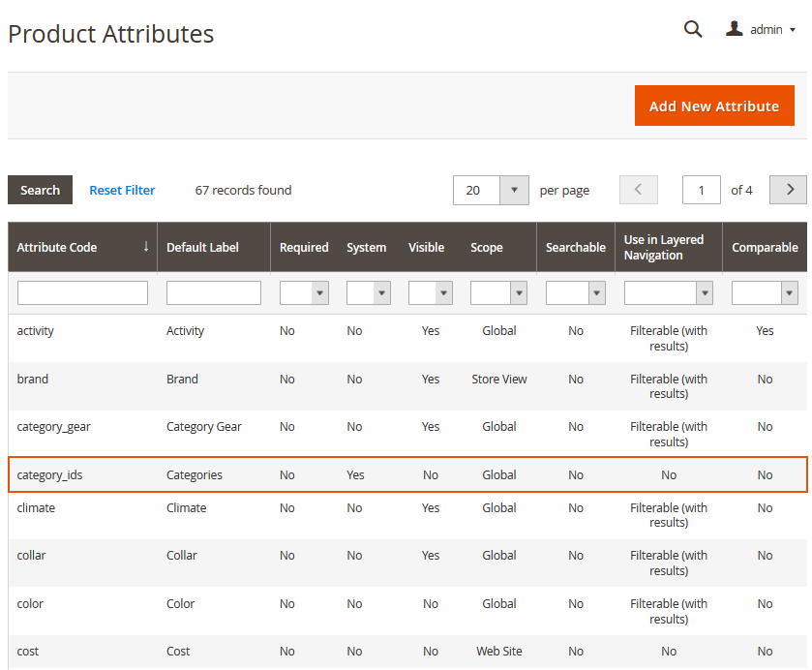The height and width of the screenshot is (670, 812).
Task: Focus the Attribute Code filter input
Action: tap(82, 293)
